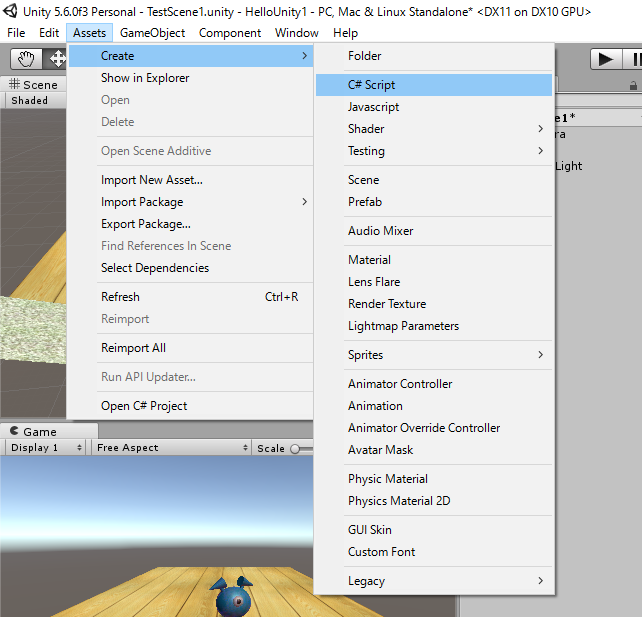The height and width of the screenshot is (617, 642).
Task: Expand the Legacy submenu
Action: (434, 581)
